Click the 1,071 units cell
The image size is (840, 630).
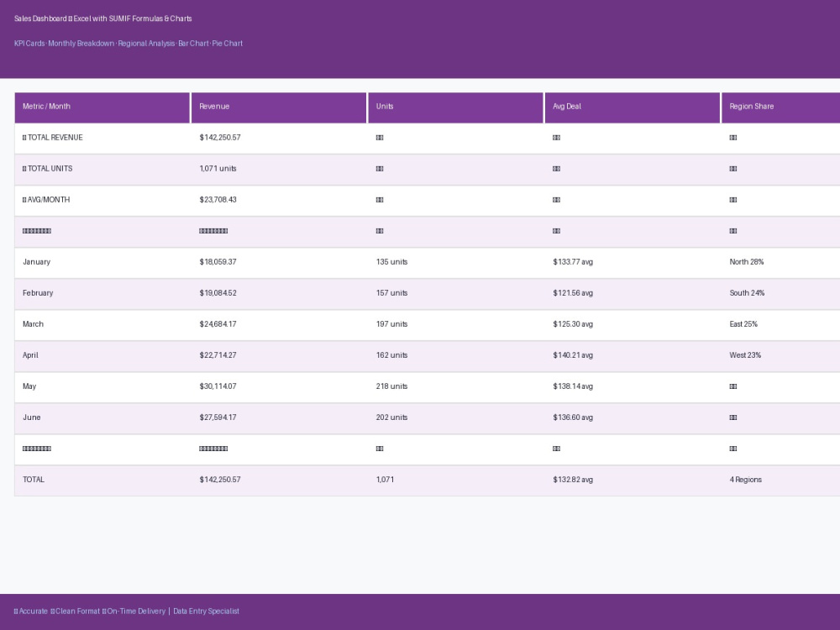point(279,169)
